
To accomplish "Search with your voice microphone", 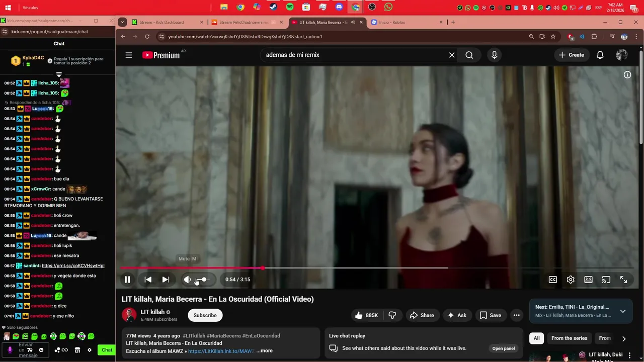I will point(494,55).
